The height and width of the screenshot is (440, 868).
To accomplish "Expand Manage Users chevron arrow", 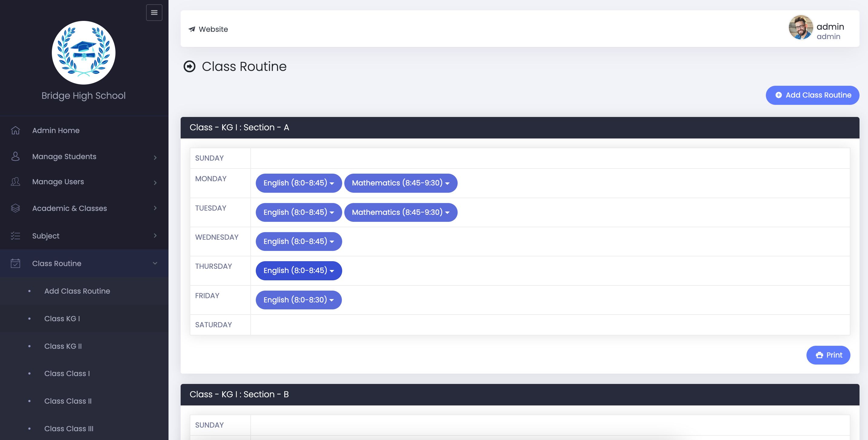I will pos(155,183).
